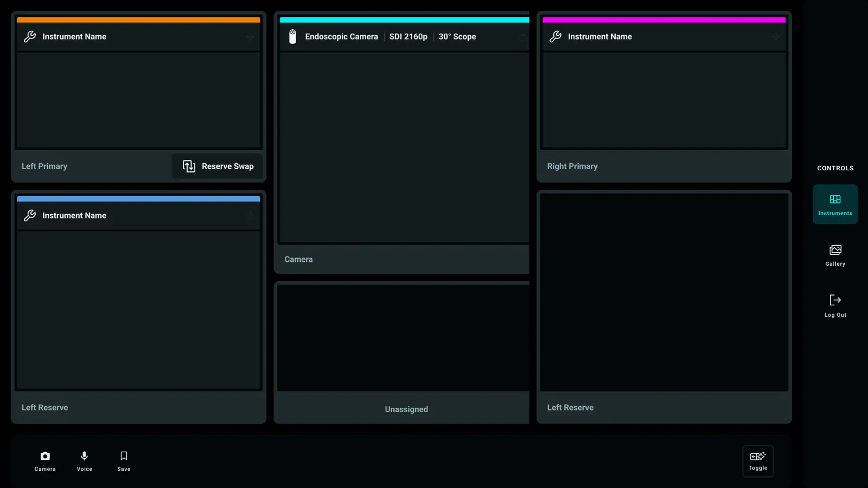Select the Unassigned slot panel

pyautogui.click(x=402, y=352)
